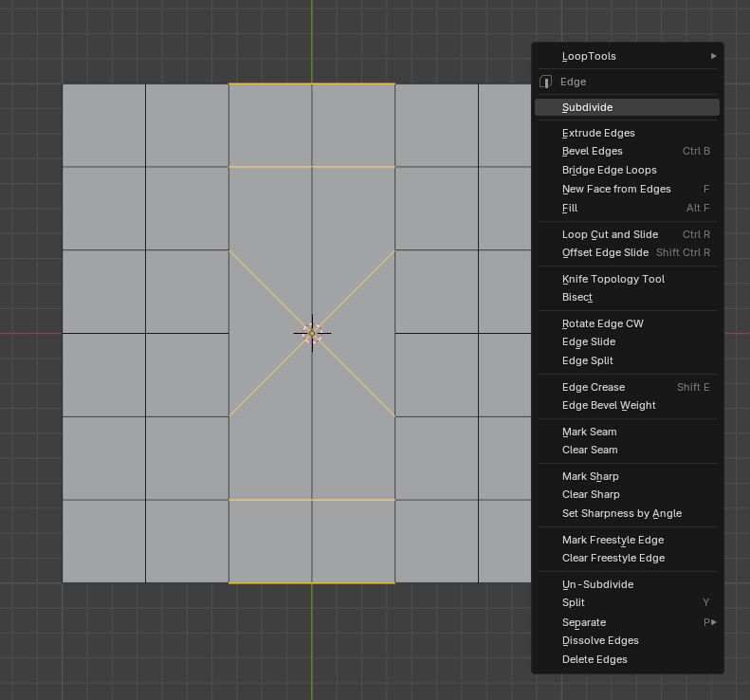
Task: Click Mark Sharp
Action: (x=627, y=476)
